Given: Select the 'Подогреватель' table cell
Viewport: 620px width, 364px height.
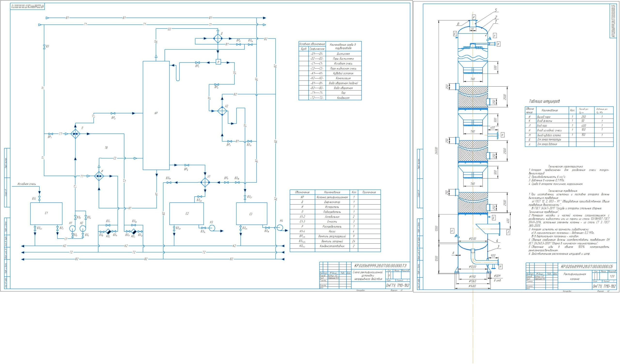Looking at the screenshot, I should 332,212.
